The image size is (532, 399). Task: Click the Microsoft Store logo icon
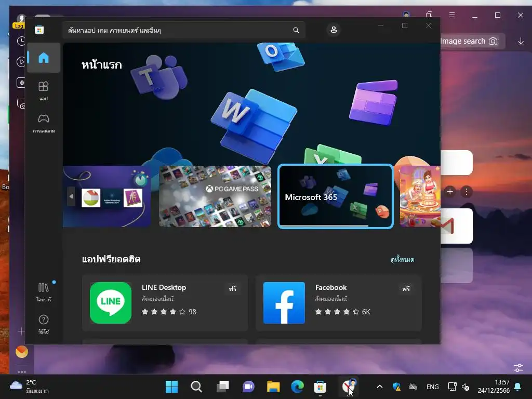point(39,30)
